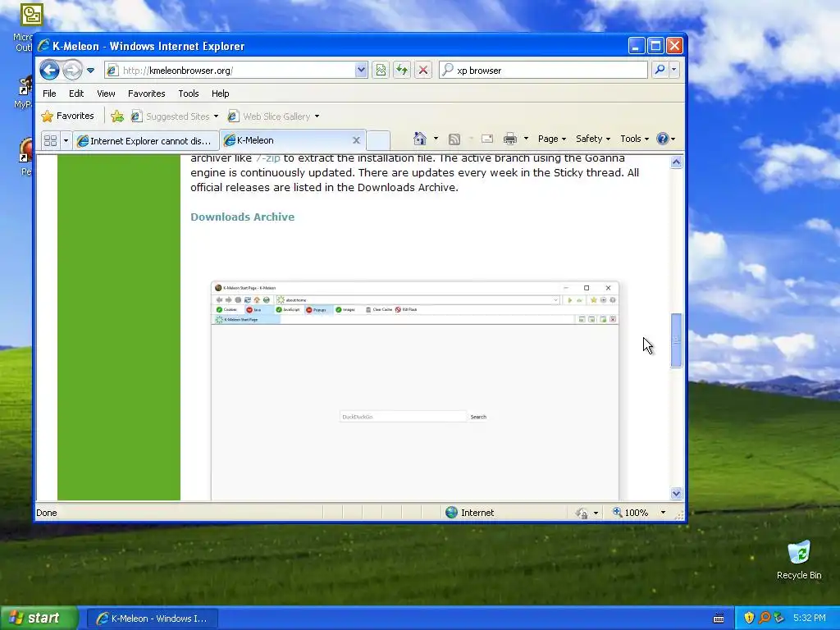Open the Favorites menu

tap(146, 94)
